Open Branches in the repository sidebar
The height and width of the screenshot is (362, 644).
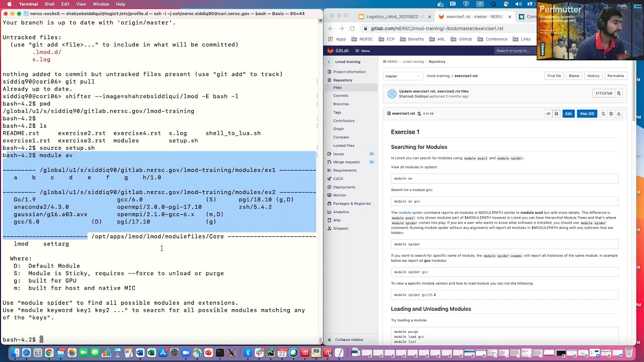(341, 104)
